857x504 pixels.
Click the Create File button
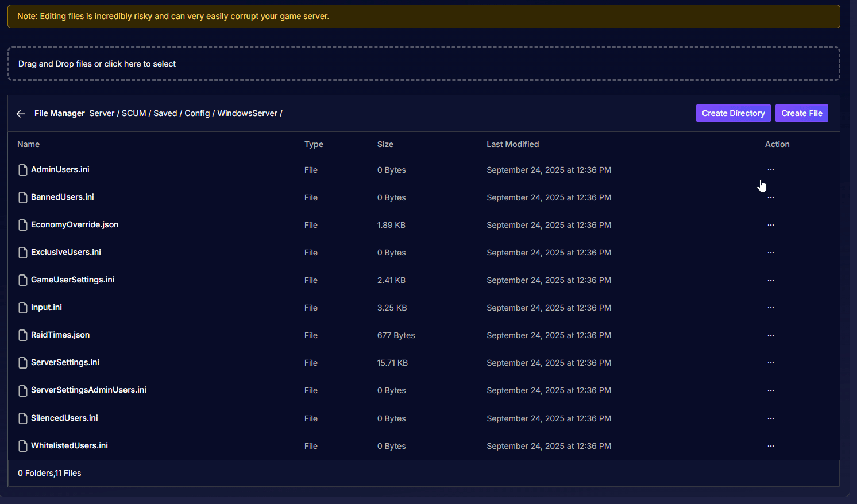click(801, 113)
